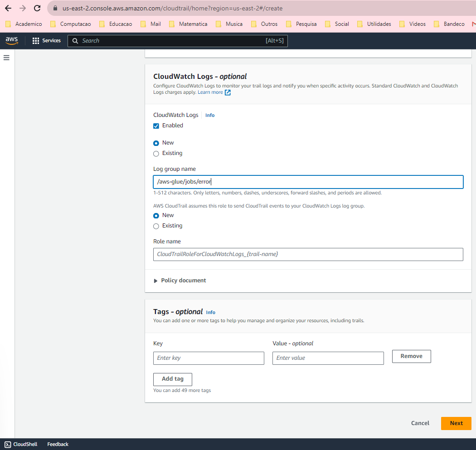Image resolution: width=476 pixels, height=450 pixels.
Task: Select Existing for the IAM role
Action: pos(156,226)
